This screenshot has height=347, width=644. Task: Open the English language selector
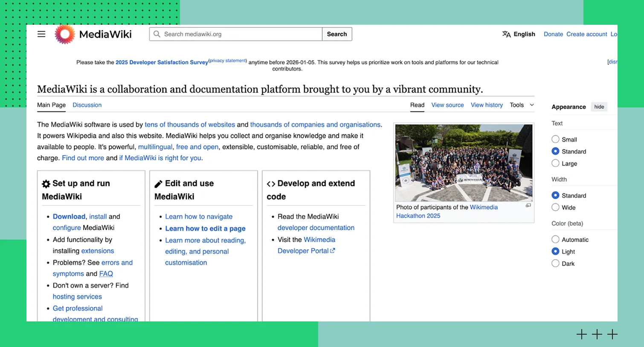(x=524, y=34)
